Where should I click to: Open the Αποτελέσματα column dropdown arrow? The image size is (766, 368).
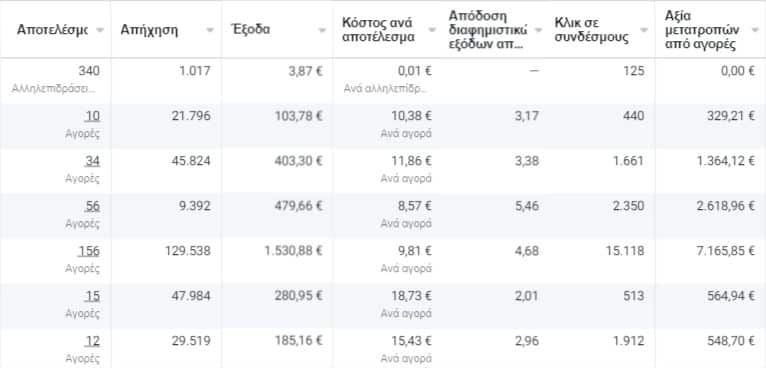100,30
